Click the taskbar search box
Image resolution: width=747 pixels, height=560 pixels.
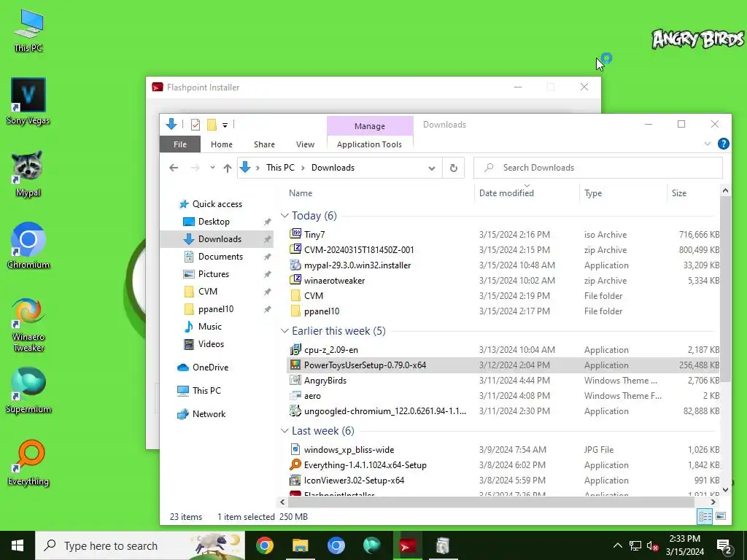[x=140, y=545]
